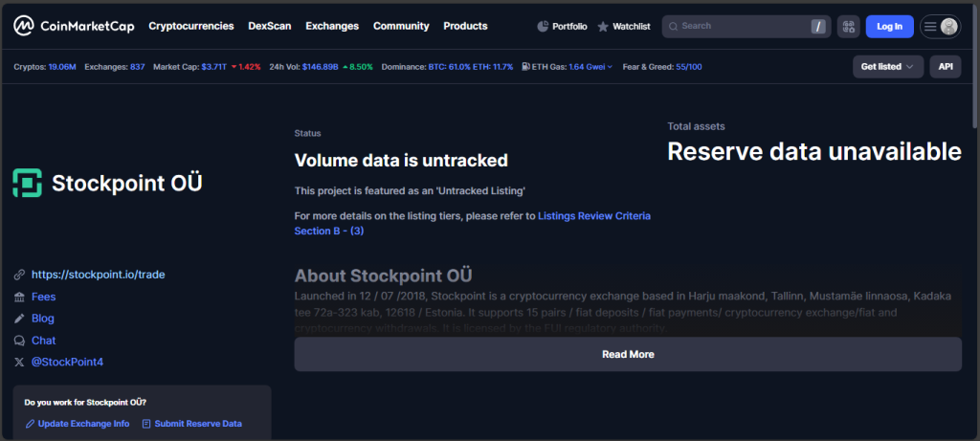Image resolution: width=980 pixels, height=441 pixels.
Task: Open the hamburger menu in the header
Action: click(x=931, y=27)
